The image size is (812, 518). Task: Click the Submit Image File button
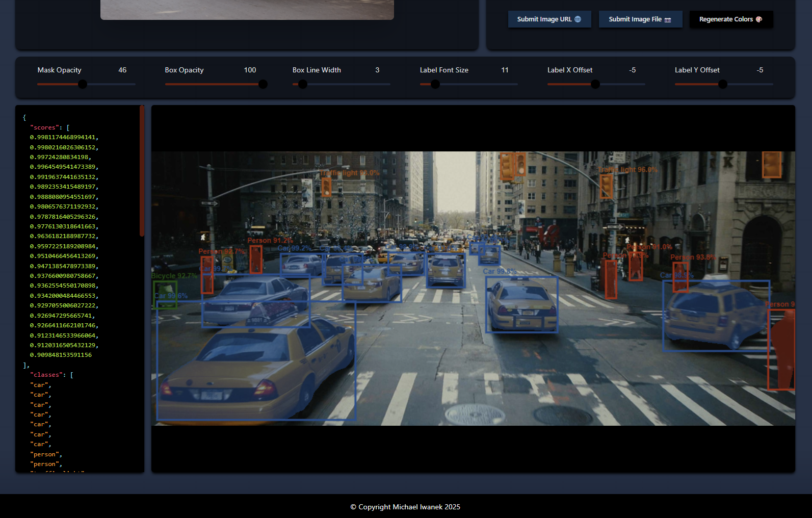coord(640,19)
